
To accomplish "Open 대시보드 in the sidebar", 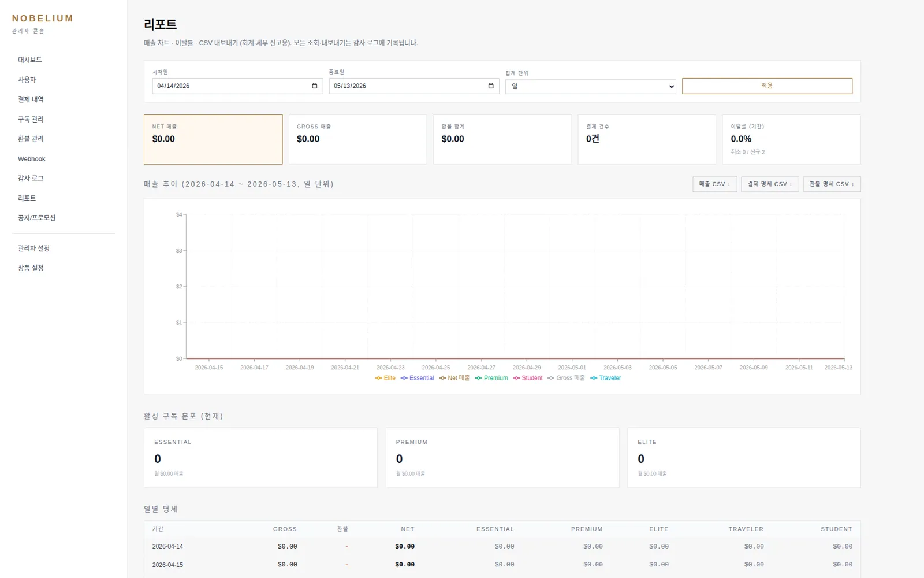I will point(30,60).
